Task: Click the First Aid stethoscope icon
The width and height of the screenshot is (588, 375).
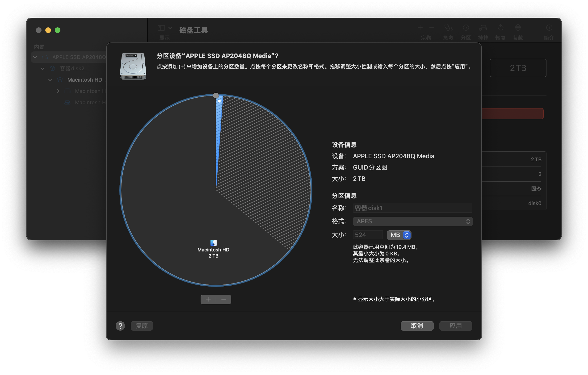Action: 448,28
